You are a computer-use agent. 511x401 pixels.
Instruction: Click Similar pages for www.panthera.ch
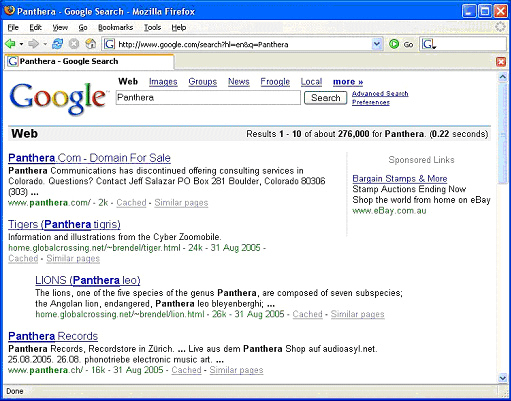(x=236, y=370)
